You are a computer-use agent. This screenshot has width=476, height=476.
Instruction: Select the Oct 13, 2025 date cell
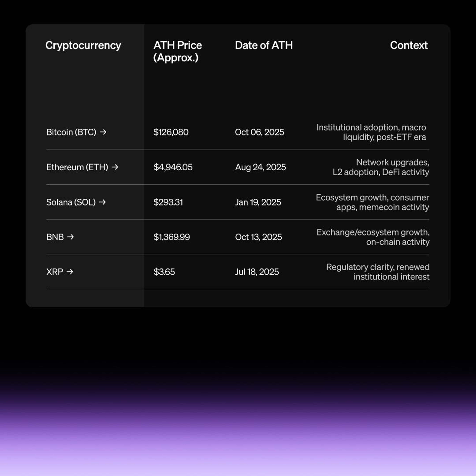point(258,237)
